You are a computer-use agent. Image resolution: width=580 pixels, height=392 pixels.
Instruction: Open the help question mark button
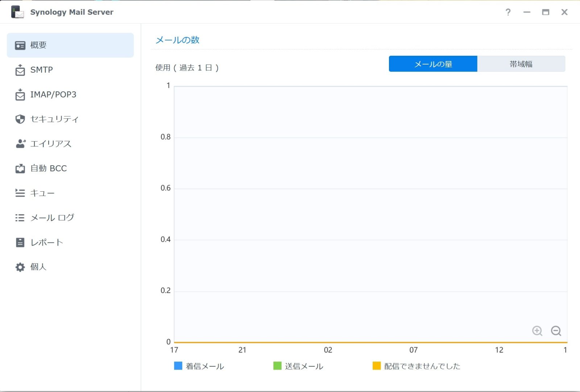click(x=508, y=12)
